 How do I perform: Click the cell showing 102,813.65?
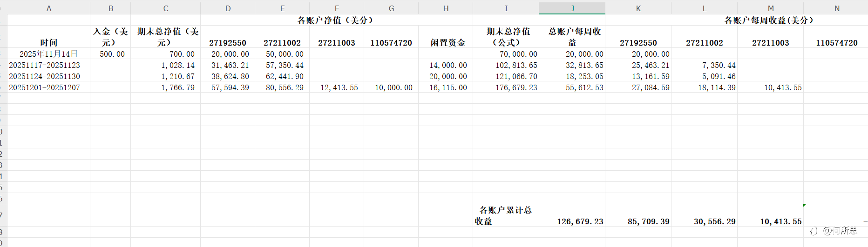(x=506, y=65)
